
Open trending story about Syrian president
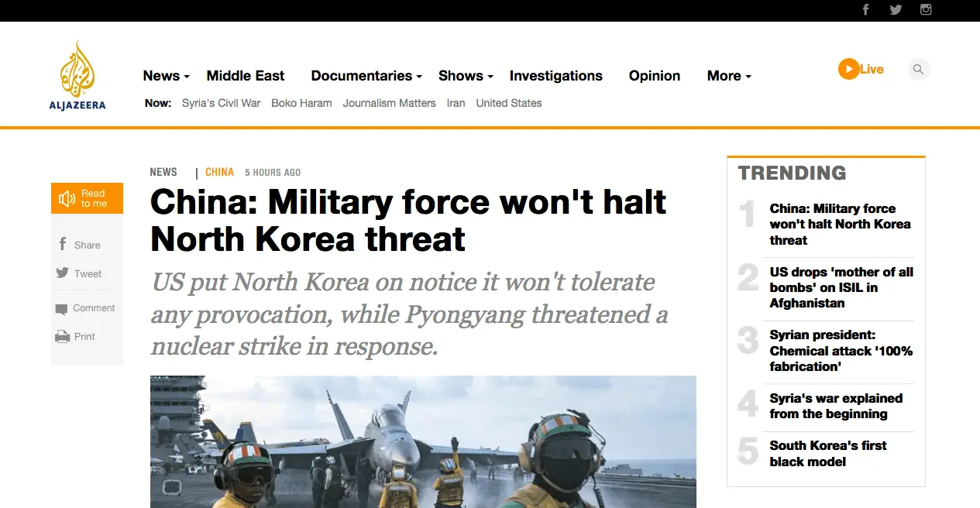(841, 351)
